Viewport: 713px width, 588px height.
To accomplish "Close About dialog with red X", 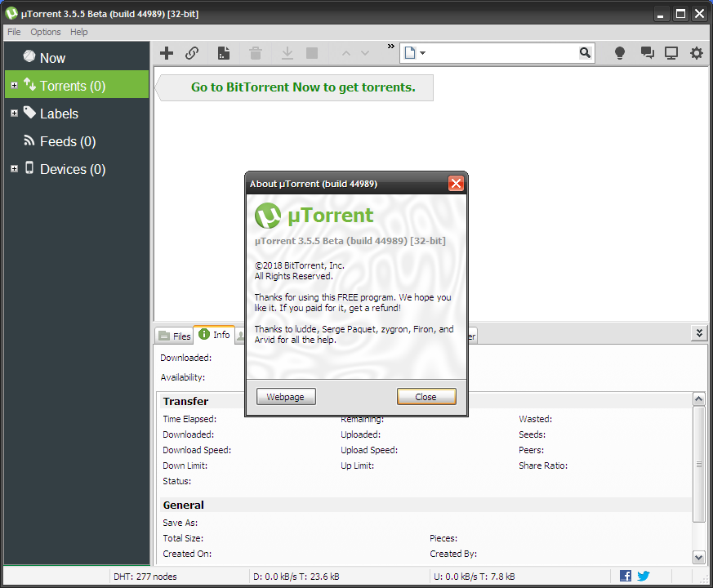I will tap(456, 183).
